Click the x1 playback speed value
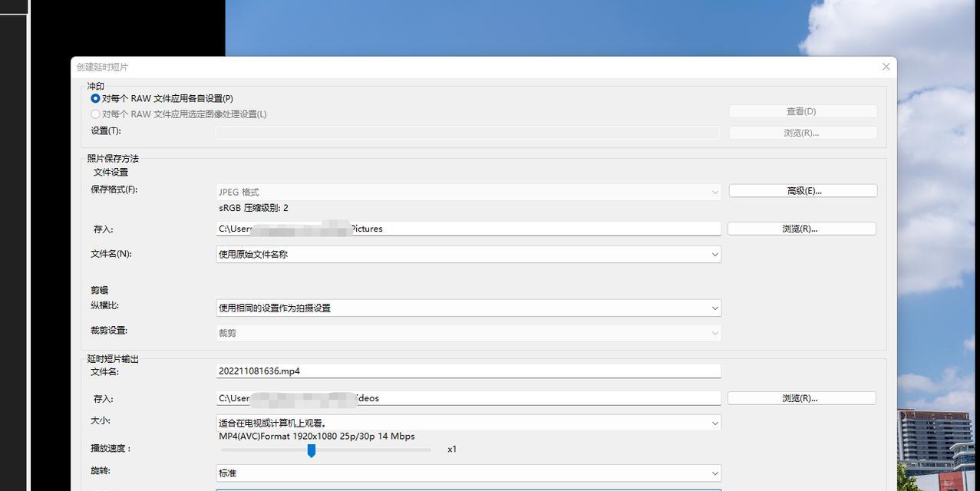980x491 pixels. point(452,450)
